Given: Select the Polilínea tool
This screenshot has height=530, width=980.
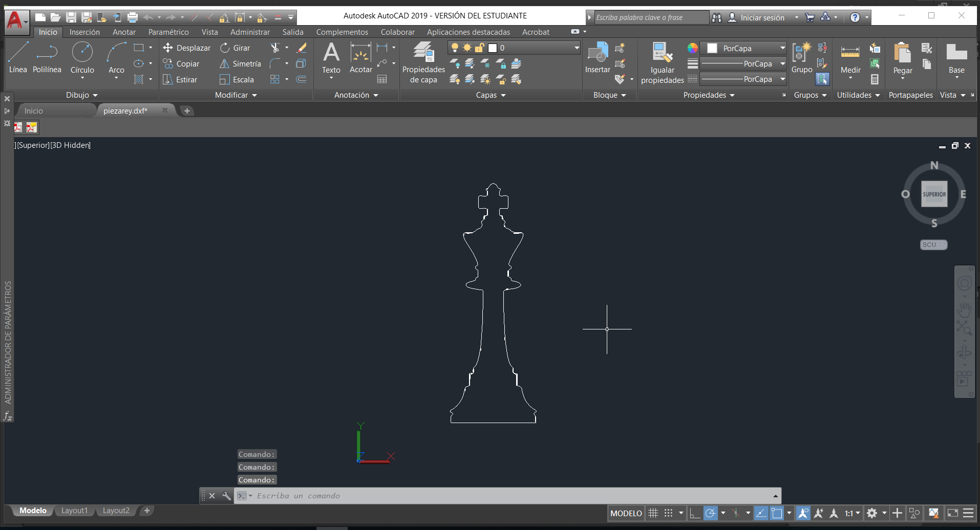Looking at the screenshot, I should tap(47, 58).
